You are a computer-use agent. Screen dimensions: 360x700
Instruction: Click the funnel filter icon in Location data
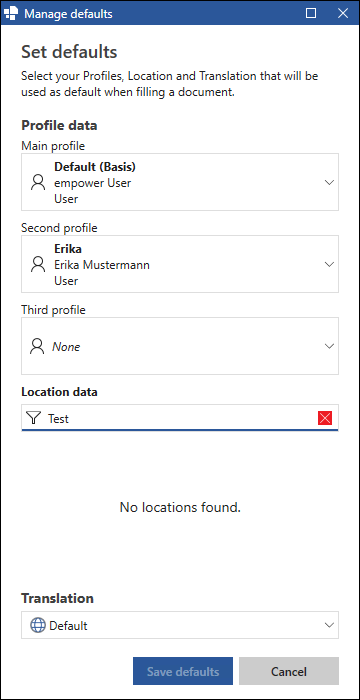(33, 418)
